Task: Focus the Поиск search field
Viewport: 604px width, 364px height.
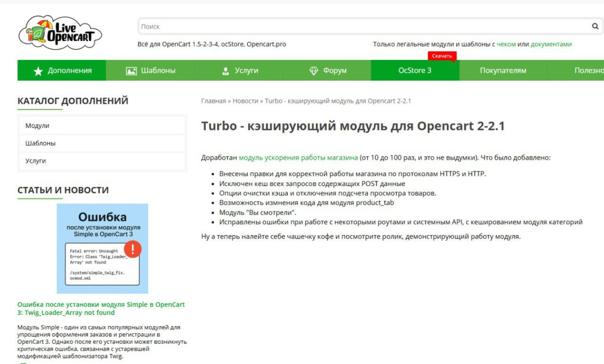Action: tap(362, 27)
